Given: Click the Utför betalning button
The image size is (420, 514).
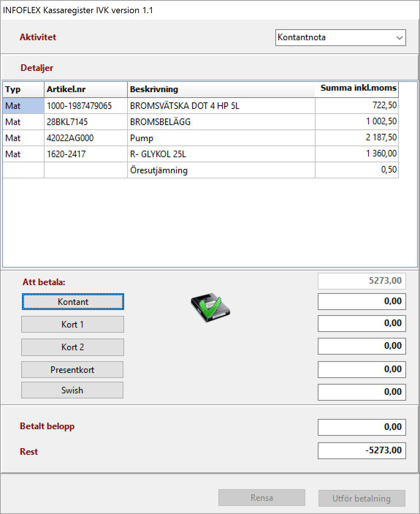Looking at the screenshot, I should point(362,499).
